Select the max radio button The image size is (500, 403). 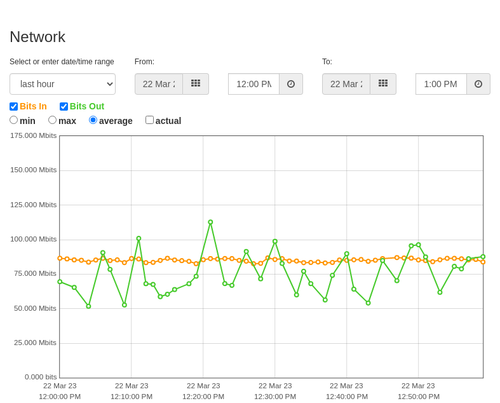tap(52, 120)
